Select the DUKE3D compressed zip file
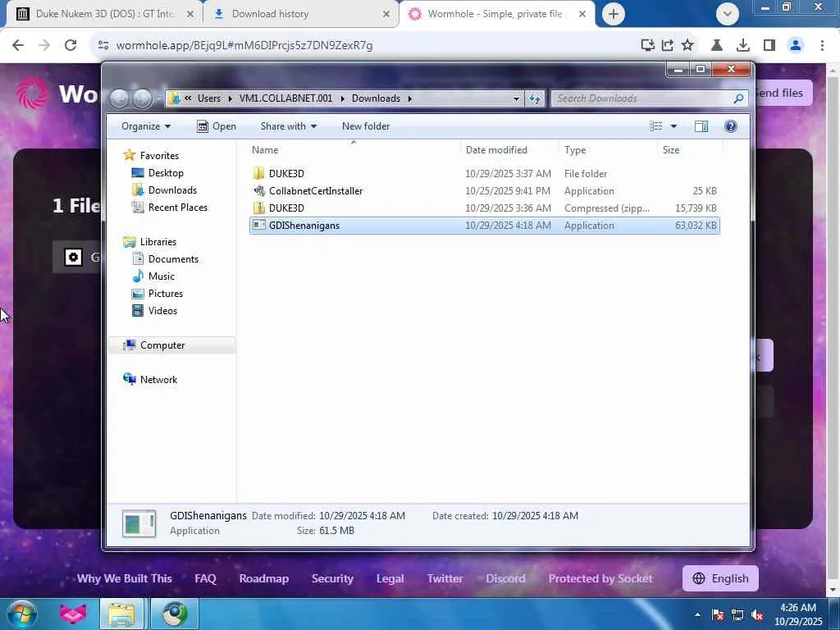Viewport: 840px width, 630px height. click(x=484, y=208)
